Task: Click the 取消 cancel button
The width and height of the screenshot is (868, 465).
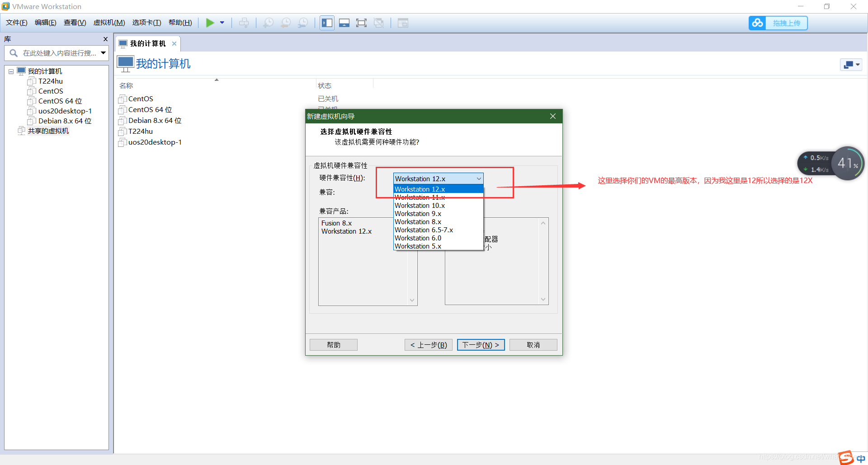Action: coord(533,345)
